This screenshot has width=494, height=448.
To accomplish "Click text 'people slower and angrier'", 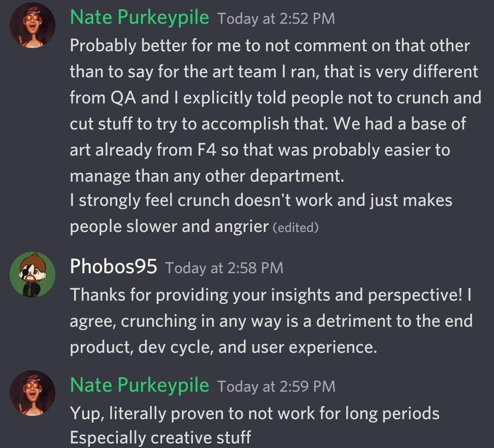I will (169, 227).
